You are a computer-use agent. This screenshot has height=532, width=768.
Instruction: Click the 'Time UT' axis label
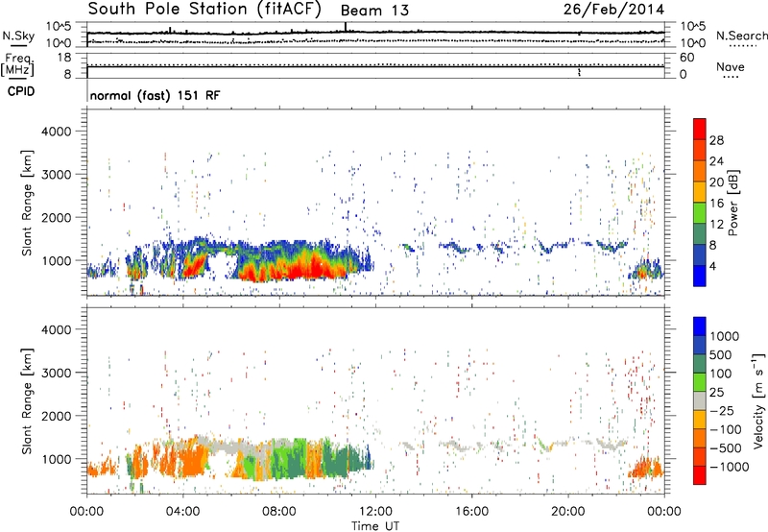375,526
